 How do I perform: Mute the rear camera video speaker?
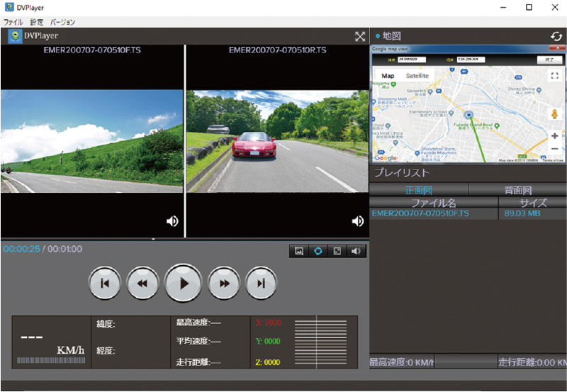[x=358, y=221]
